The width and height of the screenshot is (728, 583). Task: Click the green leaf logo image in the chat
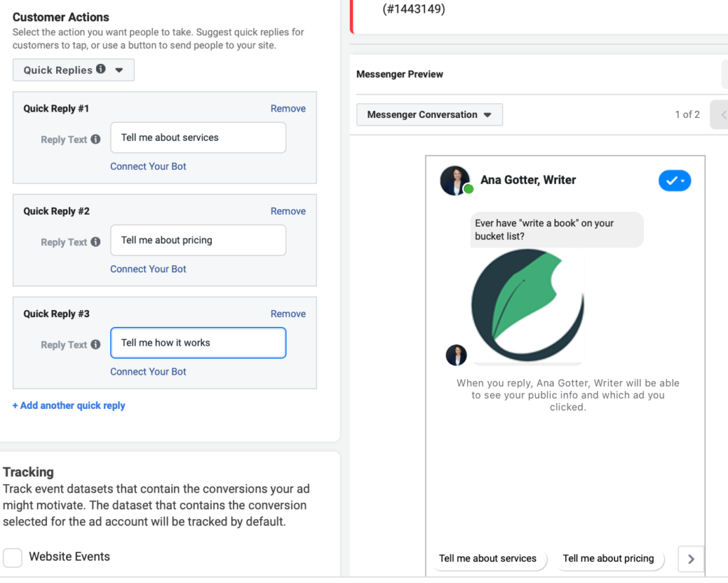coord(526,304)
